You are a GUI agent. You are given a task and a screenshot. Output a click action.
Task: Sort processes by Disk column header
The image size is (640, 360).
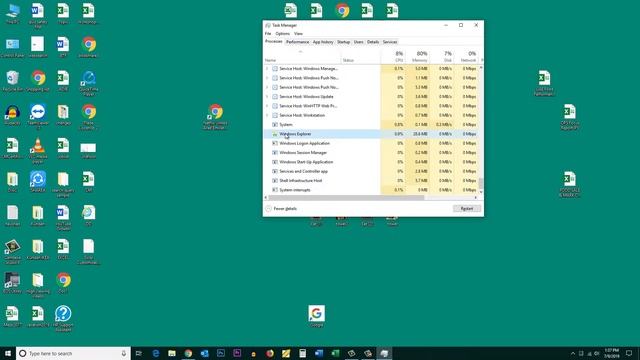441,57
